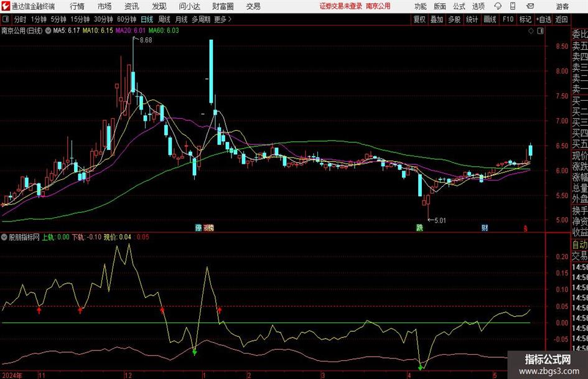The width and height of the screenshot is (588, 379).
Task: Click the 游客 guest account label
Action: (x=562, y=6)
